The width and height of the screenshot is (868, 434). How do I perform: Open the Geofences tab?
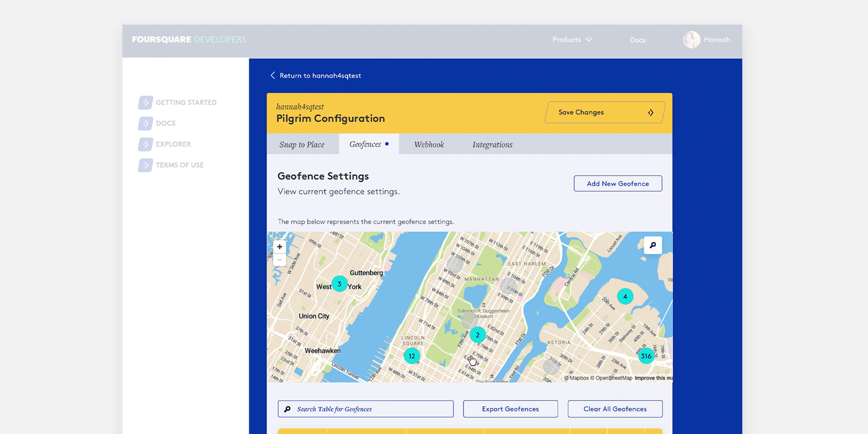click(369, 144)
